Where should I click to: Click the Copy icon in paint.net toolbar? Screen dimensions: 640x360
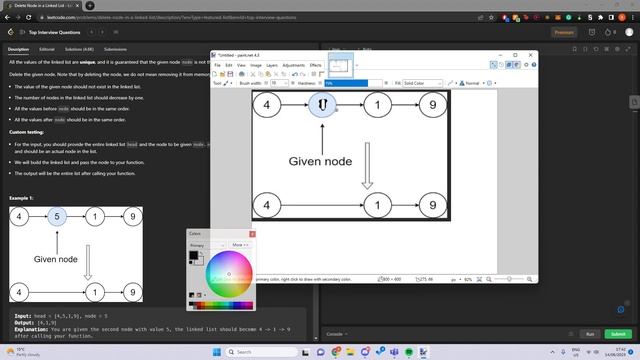260,74
